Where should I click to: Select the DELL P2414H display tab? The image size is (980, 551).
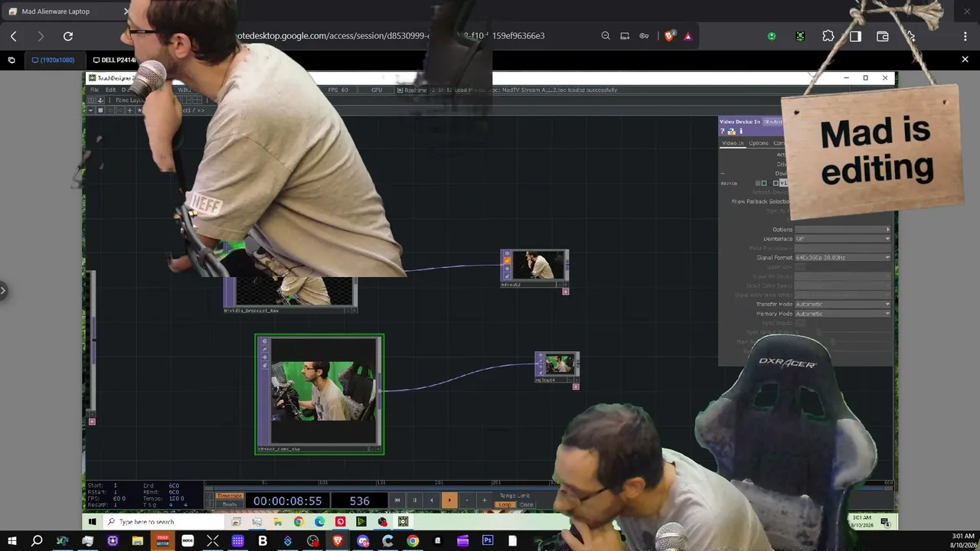(x=114, y=60)
